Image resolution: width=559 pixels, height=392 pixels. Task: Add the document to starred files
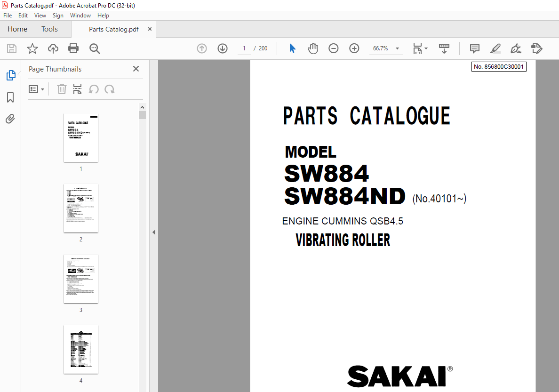[x=32, y=48]
